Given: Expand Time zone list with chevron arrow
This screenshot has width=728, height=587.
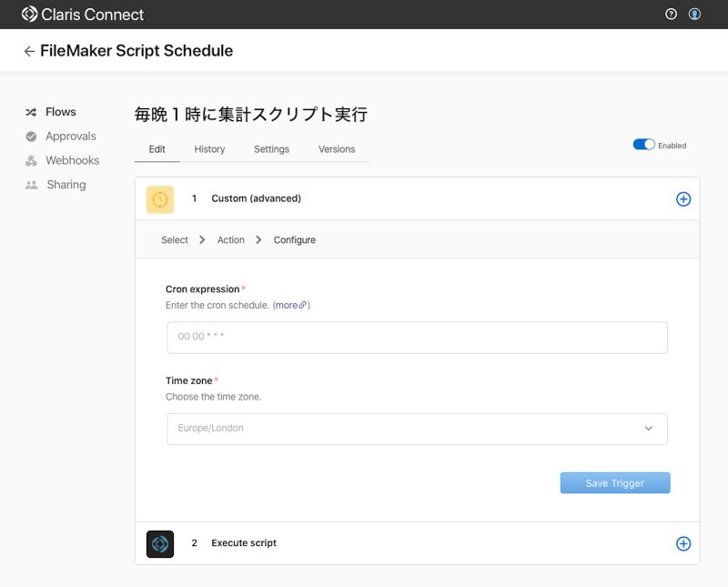Looking at the screenshot, I should [x=649, y=428].
